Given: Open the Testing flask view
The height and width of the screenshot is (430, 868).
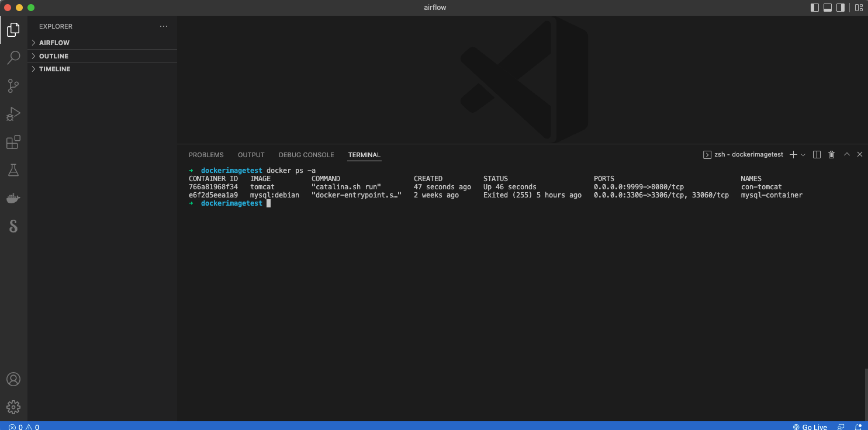Looking at the screenshot, I should click(13, 170).
